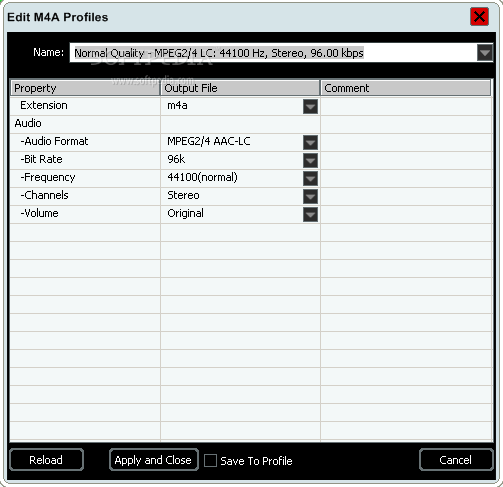
Task: Click the Comment column header
Action: (406, 88)
